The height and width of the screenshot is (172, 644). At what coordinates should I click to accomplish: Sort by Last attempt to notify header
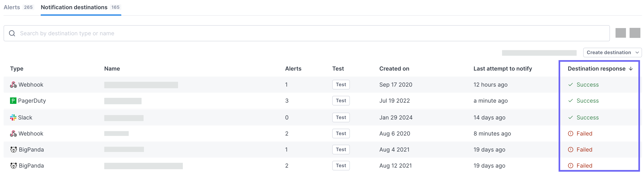pos(503,69)
